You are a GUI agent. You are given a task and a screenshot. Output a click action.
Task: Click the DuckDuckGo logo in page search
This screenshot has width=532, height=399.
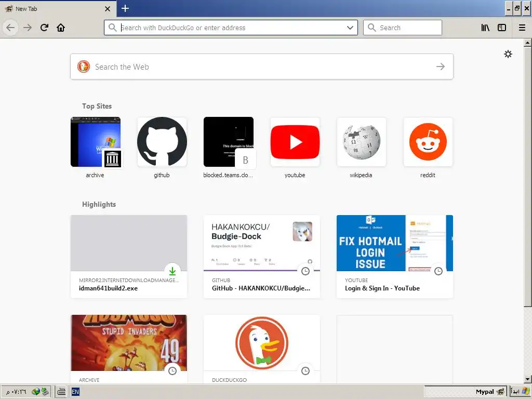84,66
